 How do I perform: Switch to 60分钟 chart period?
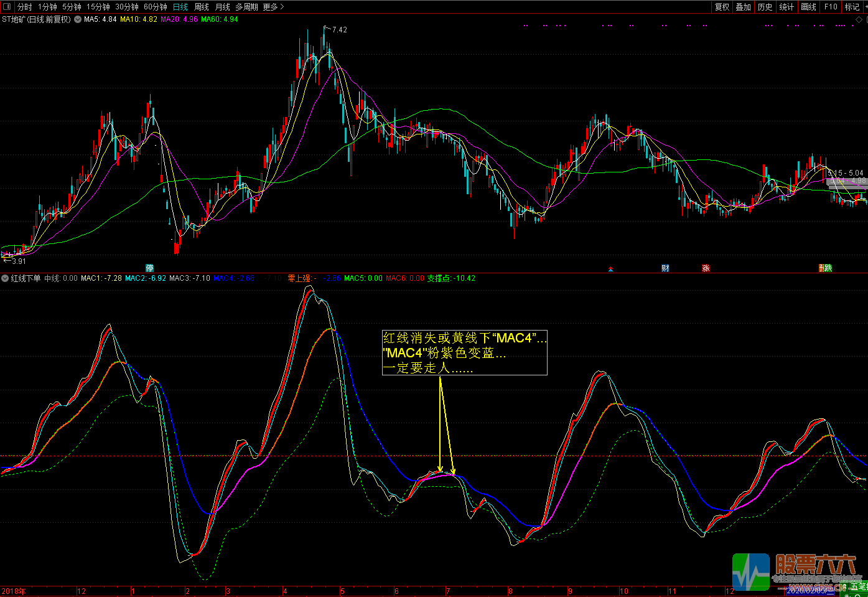[x=156, y=7]
